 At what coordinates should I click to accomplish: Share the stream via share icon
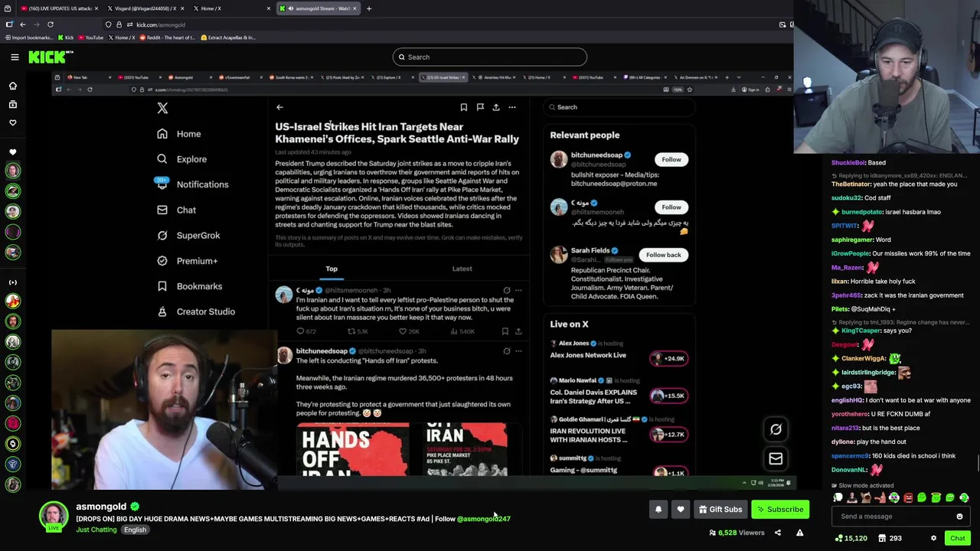[x=777, y=533]
